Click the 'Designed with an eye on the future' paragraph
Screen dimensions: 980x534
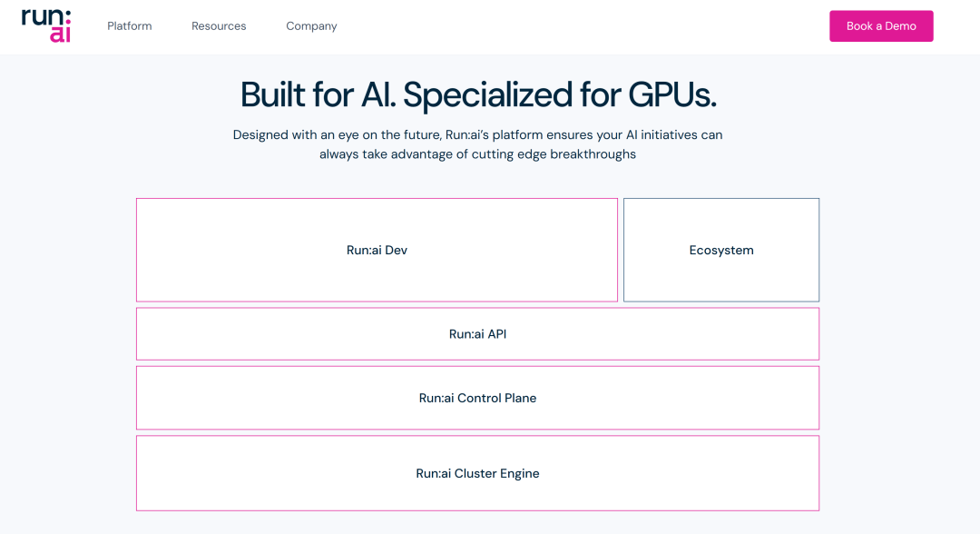pyautogui.click(x=477, y=144)
